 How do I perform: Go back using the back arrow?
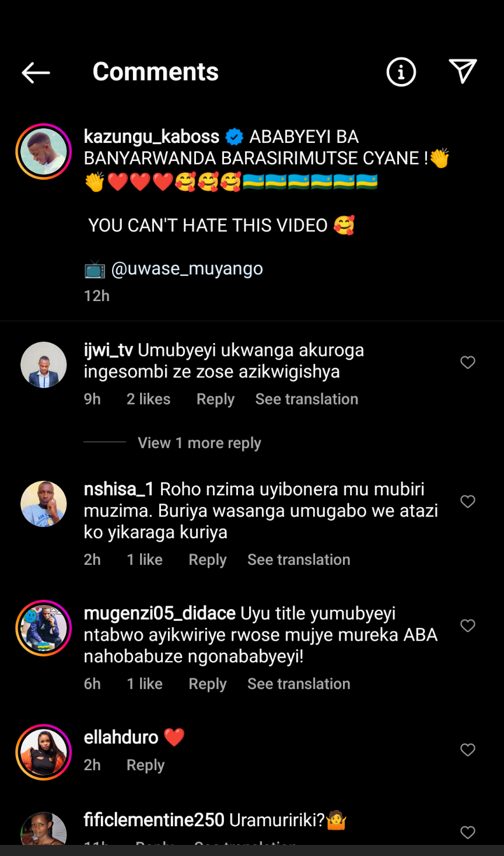(36, 72)
